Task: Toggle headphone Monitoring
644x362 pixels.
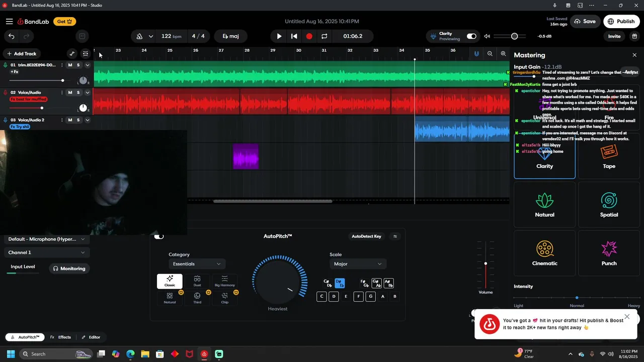Action: [x=69, y=268]
